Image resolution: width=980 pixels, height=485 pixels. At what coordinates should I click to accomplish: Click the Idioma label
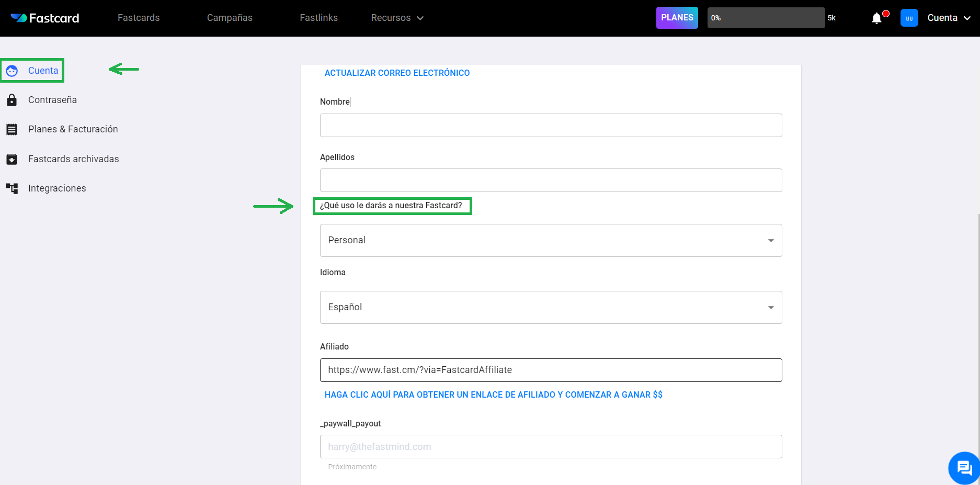333,273
